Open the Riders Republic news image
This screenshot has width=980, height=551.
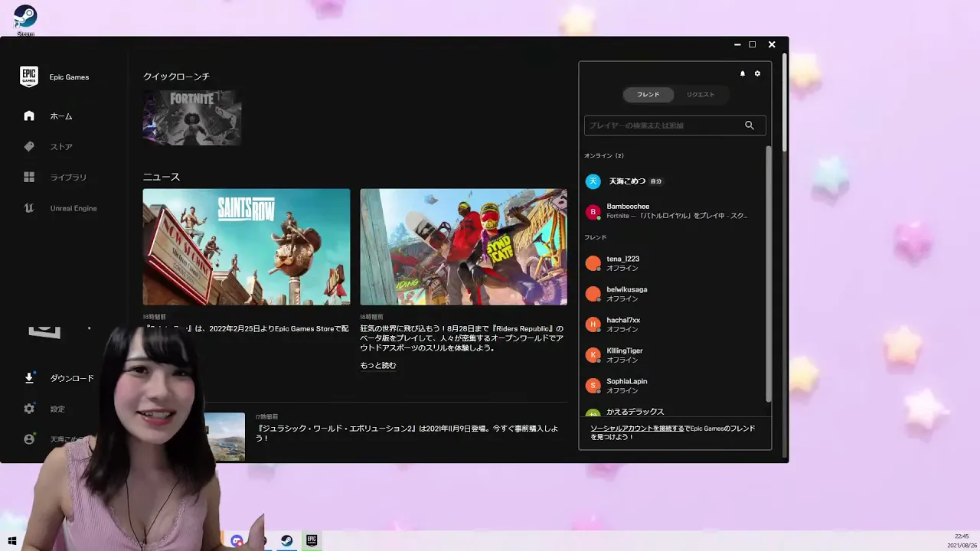pyautogui.click(x=464, y=247)
